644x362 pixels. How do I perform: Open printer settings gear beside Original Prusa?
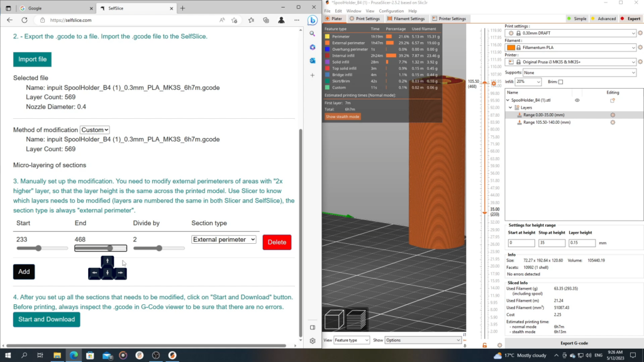point(640,62)
